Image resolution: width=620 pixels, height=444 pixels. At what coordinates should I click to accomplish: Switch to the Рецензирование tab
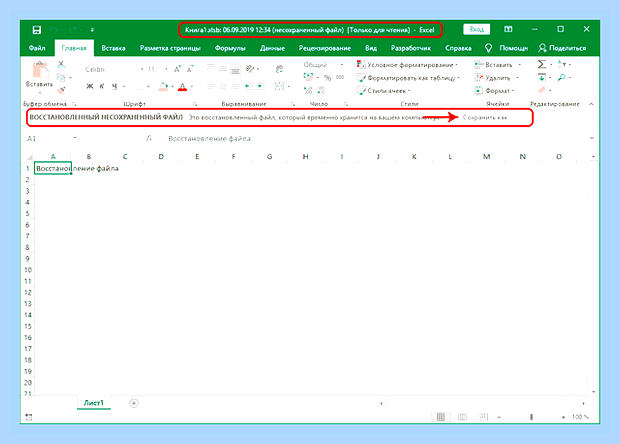pyautogui.click(x=325, y=48)
